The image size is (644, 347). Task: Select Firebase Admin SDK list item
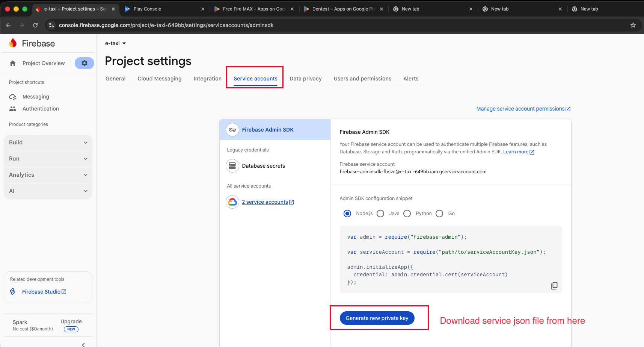pyautogui.click(x=275, y=130)
